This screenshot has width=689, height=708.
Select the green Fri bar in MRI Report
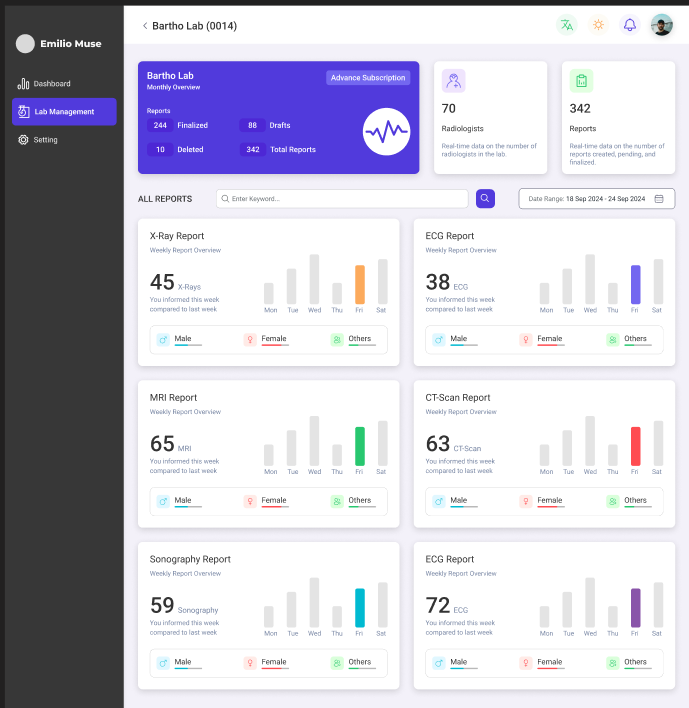click(x=360, y=446)
